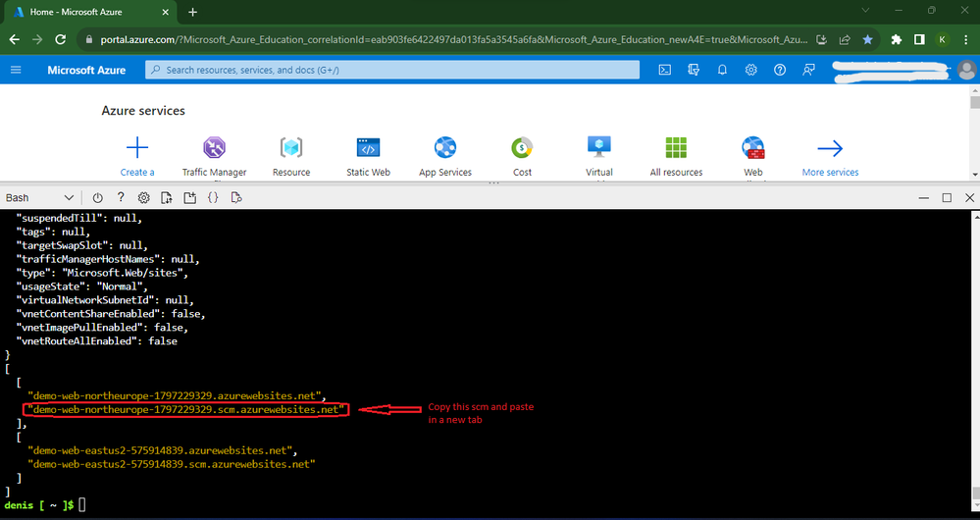Click install app icon in address bar
Screen dimensions: 980x520
click(x=821, y=39)
